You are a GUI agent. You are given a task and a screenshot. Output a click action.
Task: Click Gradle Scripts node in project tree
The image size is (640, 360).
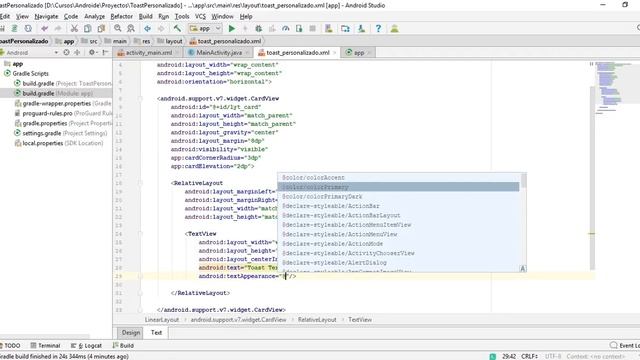pos(27,73)
